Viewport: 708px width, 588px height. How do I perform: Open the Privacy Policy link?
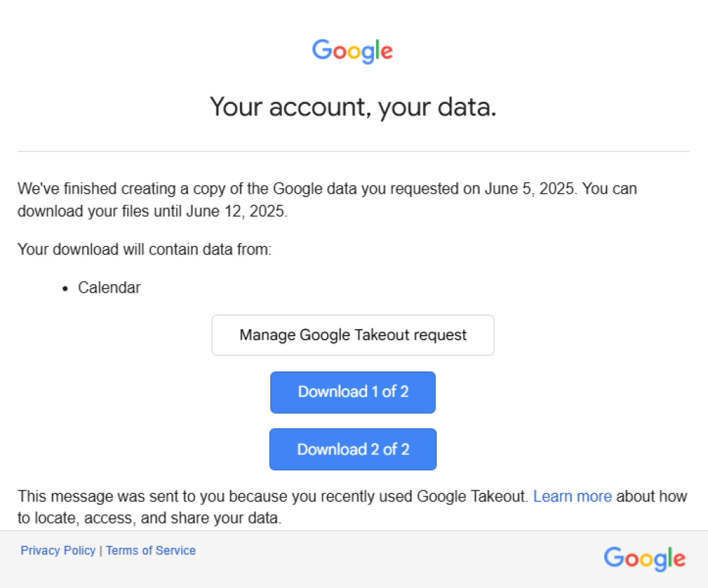coord(57,551)
